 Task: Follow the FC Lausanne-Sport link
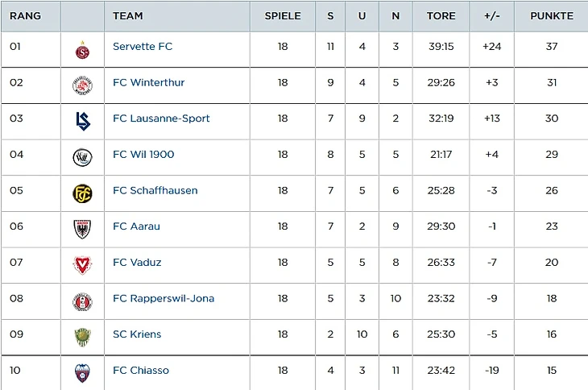pos(161,118)
